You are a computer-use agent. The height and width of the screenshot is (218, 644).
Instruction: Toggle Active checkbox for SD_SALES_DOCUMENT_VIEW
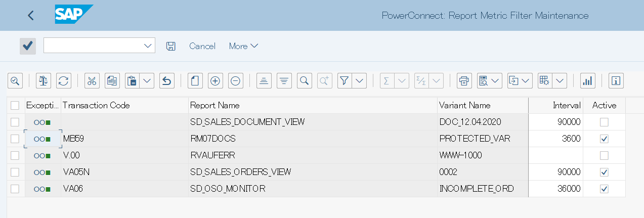tap(604, 122)
